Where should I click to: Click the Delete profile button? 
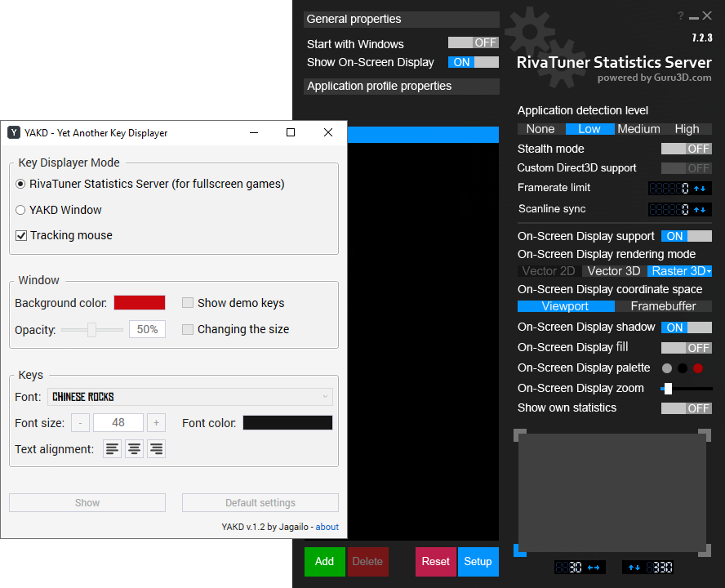(x=367, y=562)
